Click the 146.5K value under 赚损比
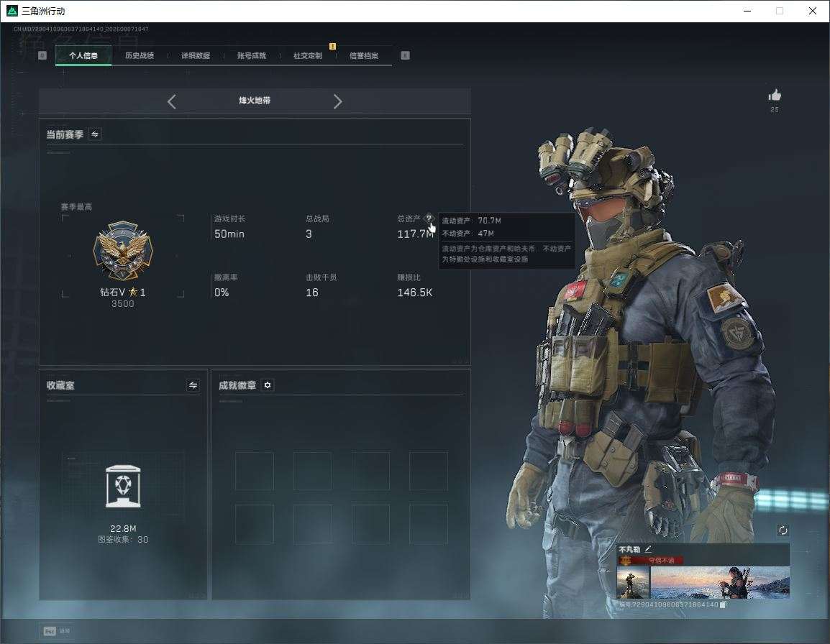The image size is (830, 644). click(x=415, y=292)
